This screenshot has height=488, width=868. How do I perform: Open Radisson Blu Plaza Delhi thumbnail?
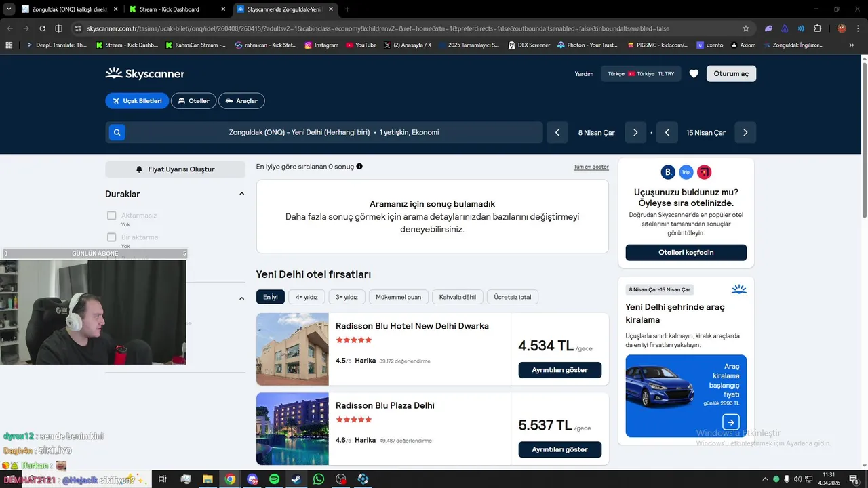pyautogui.click(x=292, y=429)
